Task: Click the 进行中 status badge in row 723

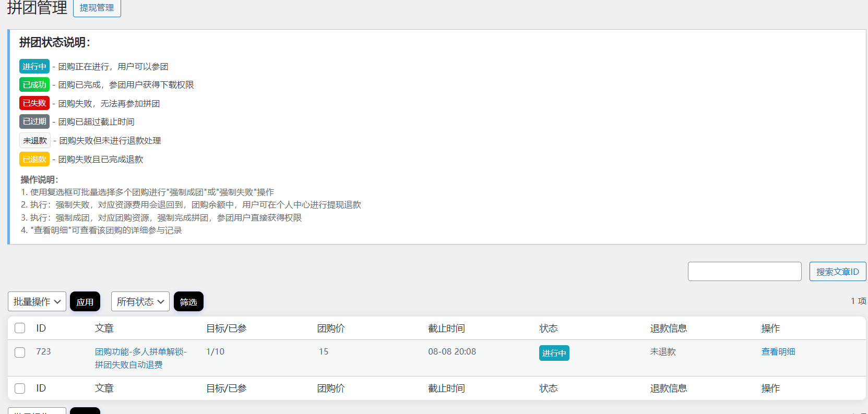Action: [554, 353]
